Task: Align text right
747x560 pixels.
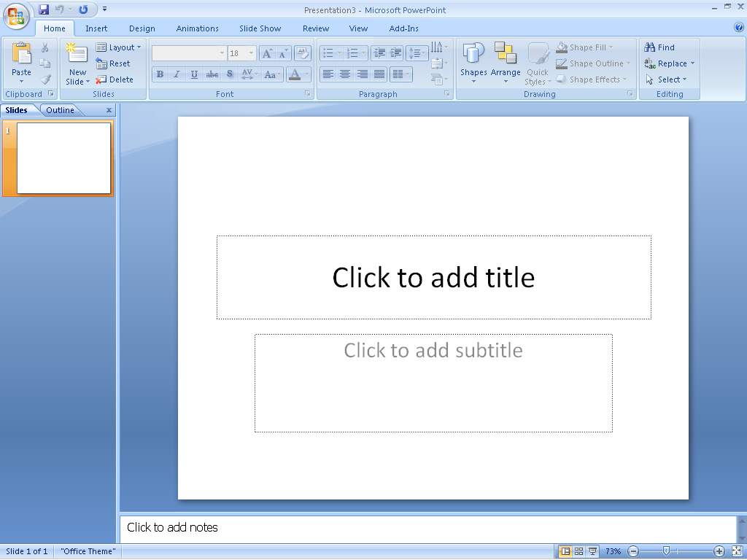Action: [x=362, y=74]
